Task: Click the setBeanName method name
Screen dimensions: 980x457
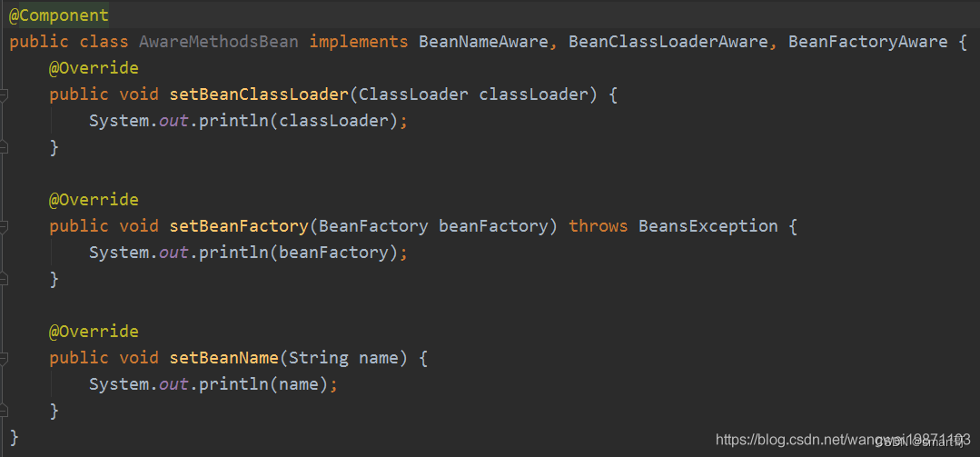Action: point(223,358)
